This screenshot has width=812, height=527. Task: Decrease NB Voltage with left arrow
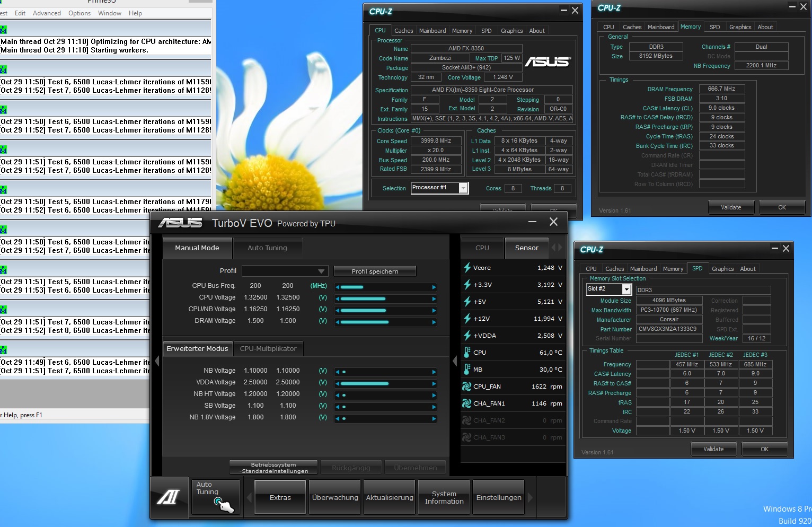pyautogui.click(x=338, y=372)
